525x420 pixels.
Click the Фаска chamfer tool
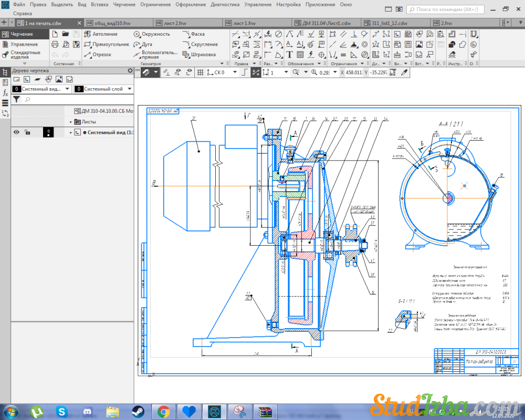point(197,34)
